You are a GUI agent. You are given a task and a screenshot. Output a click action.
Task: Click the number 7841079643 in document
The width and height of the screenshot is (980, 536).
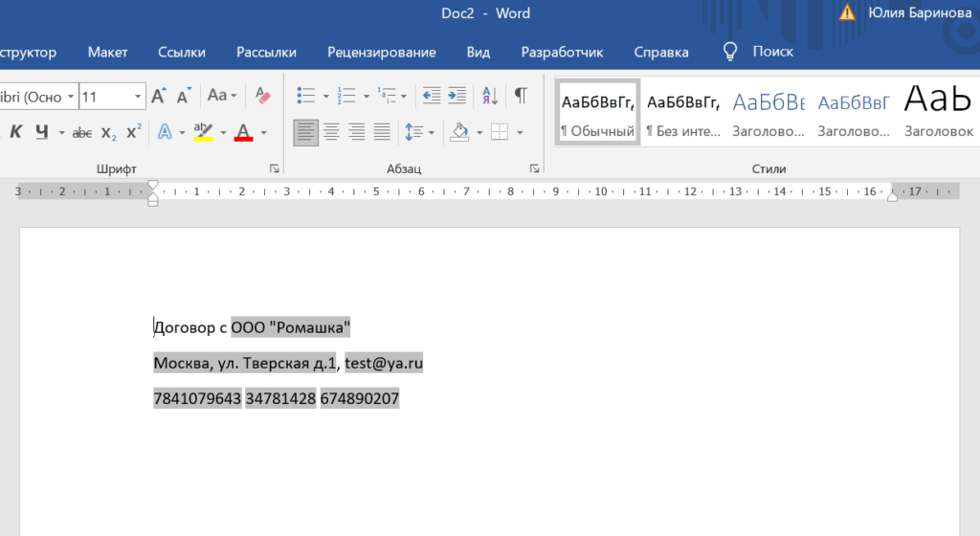click(x=197, y=398)
